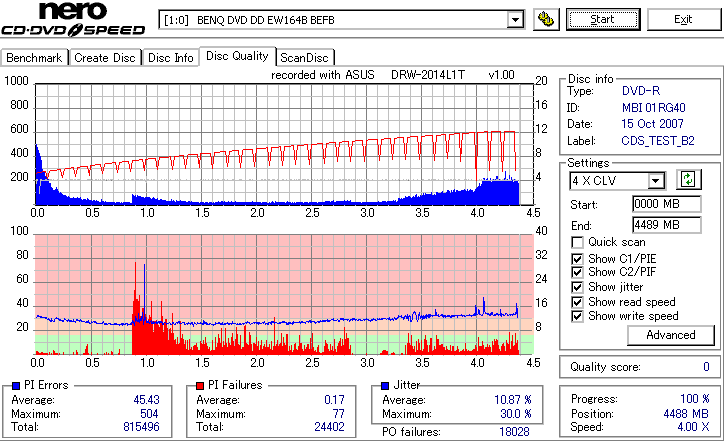This screenshot has height=441, width=724.
Task: Select the Disc Quality tab
Action: (237, 56)
